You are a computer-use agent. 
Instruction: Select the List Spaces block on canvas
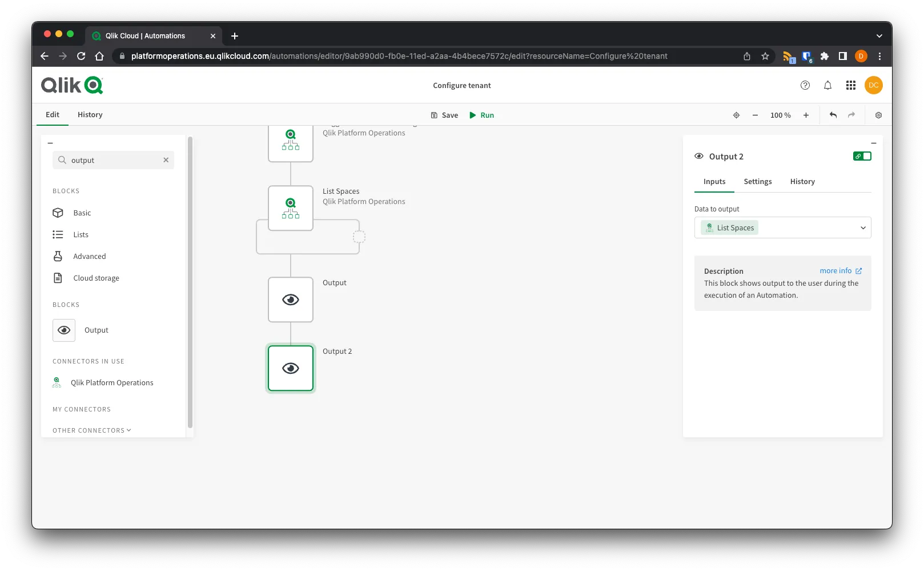291,208
